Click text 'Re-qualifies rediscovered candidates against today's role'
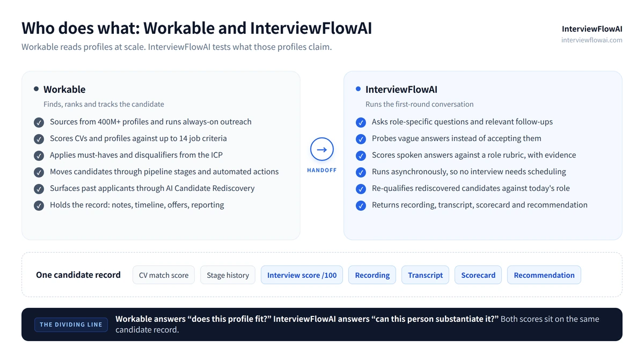 tap(471, 188)
